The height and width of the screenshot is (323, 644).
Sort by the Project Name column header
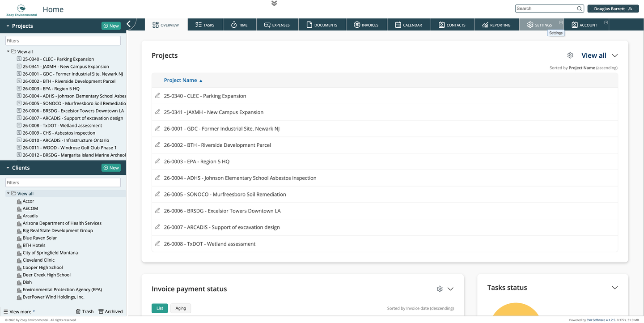pyautogui.click(x=180, y=81)
